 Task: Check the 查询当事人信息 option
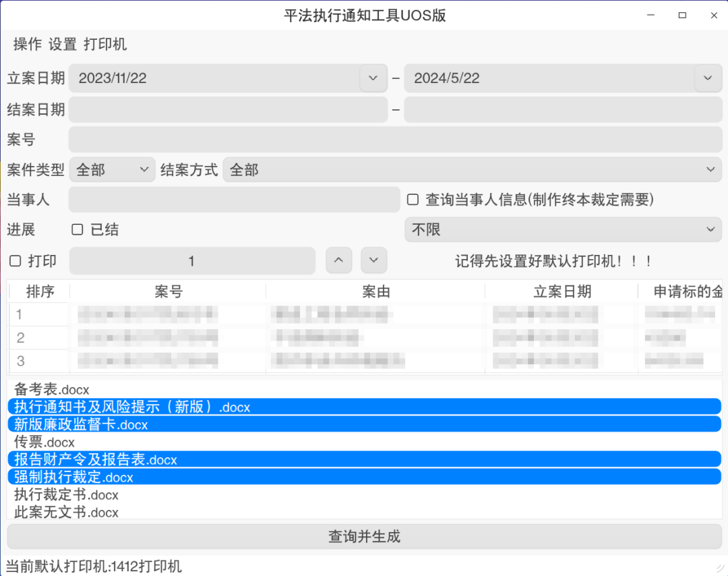click(x=413, y=200)
